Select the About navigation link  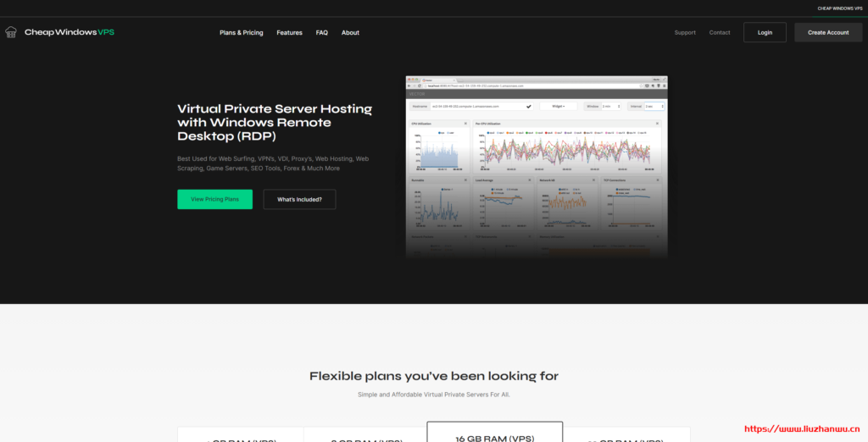tap(350, 33)
